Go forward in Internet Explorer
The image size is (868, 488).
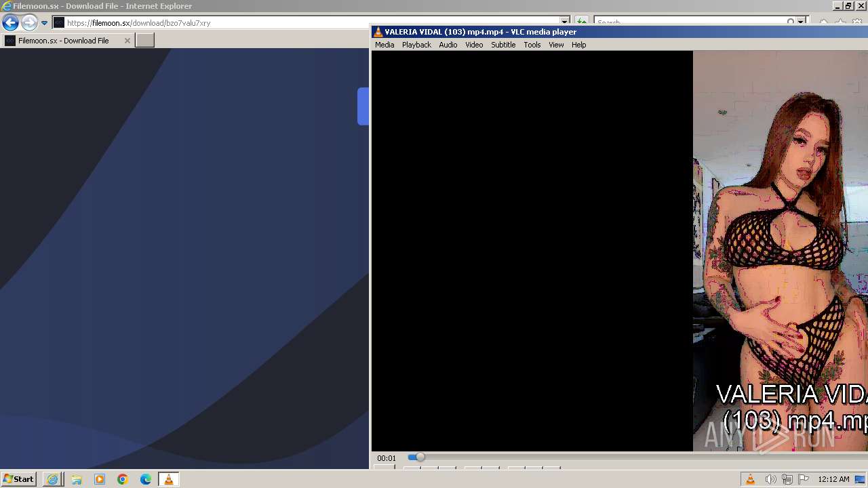28,22
